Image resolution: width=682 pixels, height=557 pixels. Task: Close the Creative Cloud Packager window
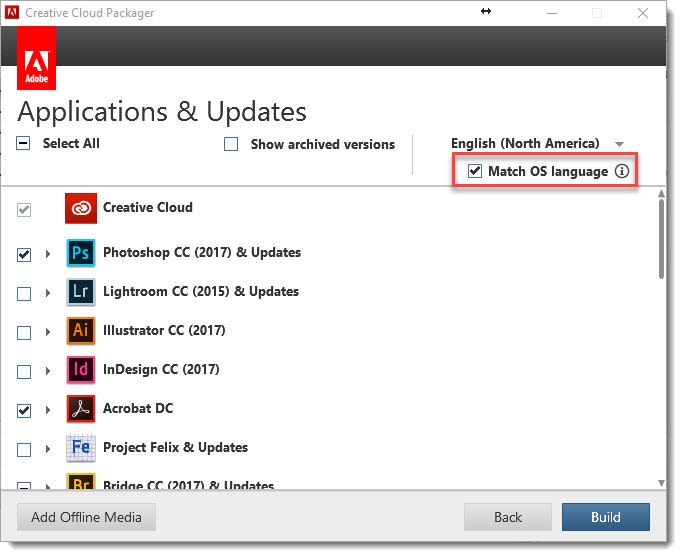pos(643,13)
